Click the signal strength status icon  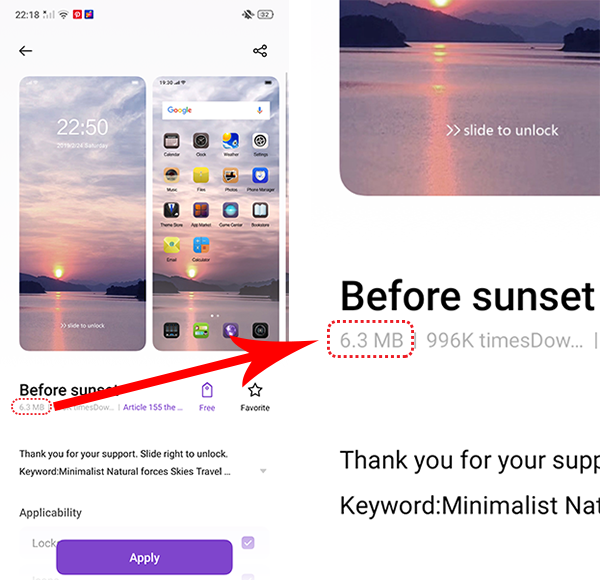(49, 15)
